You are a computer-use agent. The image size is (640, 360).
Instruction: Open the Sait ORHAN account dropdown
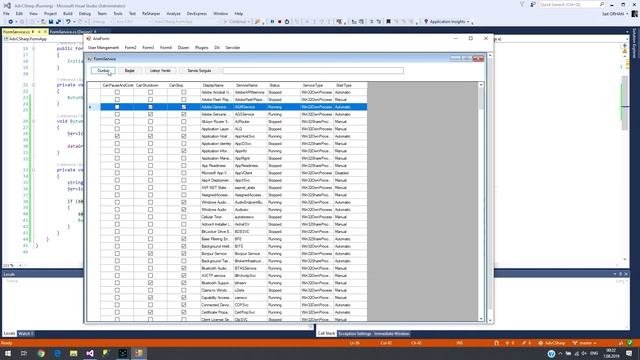click(x=615, y=13)
